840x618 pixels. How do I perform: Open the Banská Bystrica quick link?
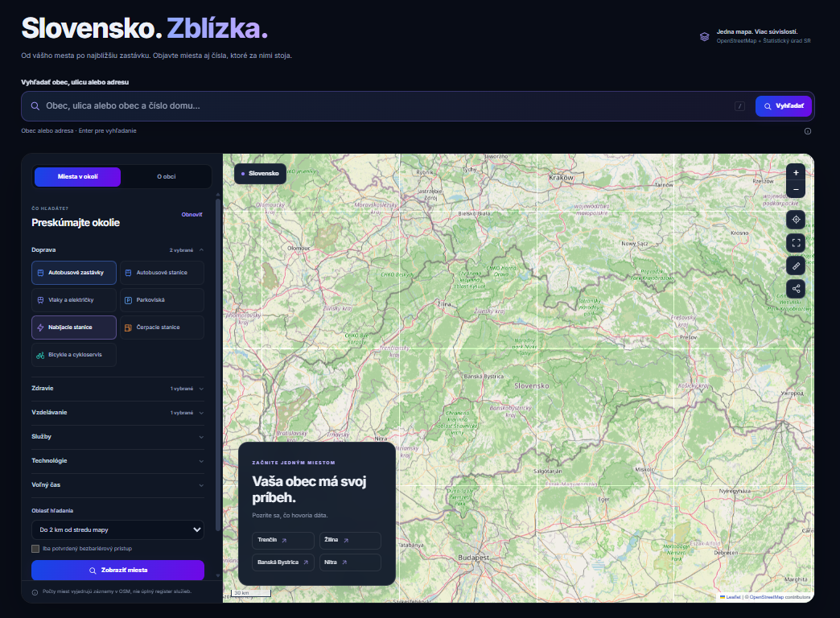[x=283, y=562]
